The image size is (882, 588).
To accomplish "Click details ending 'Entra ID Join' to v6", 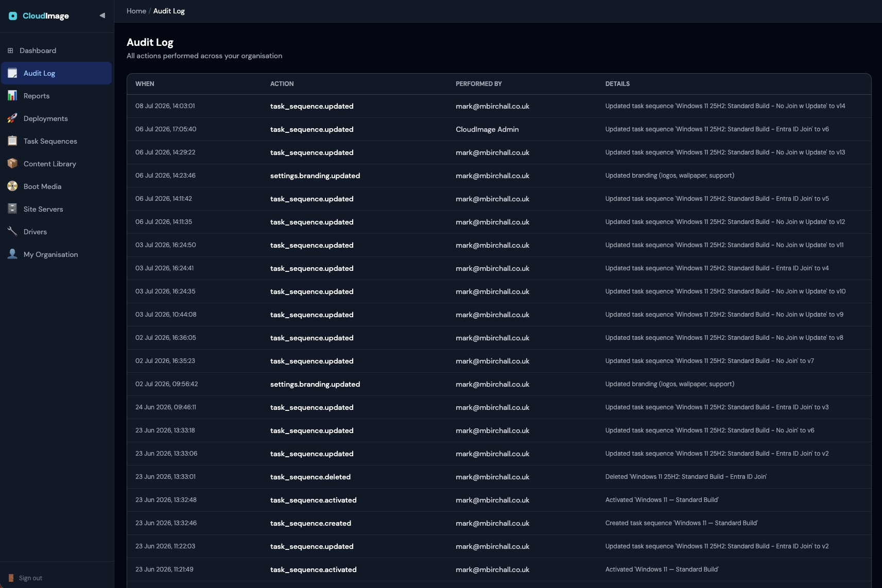I will tap(717, 129).
